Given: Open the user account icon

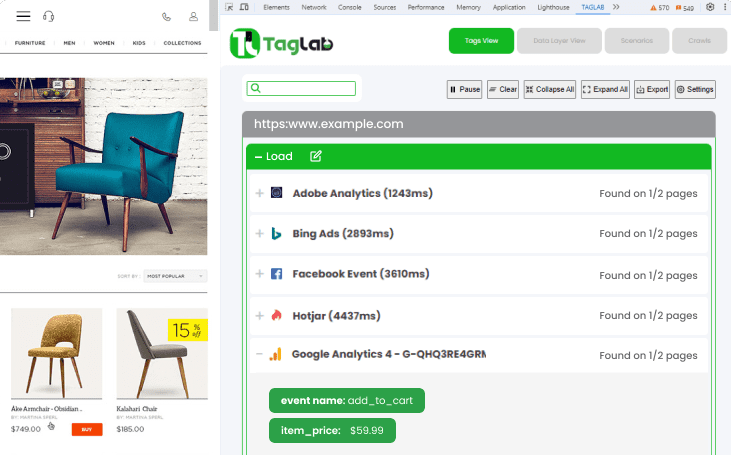Looking at the screenshot, I should click(193, 16).
